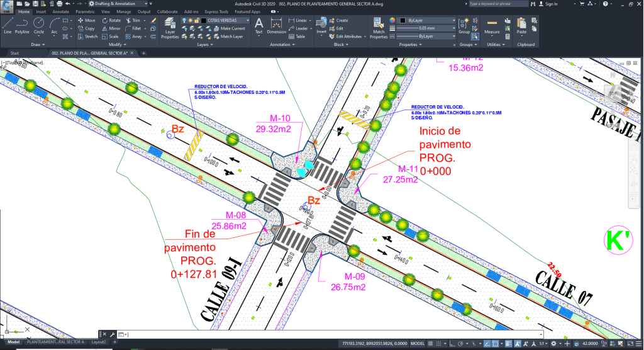This screenshot has height=350, width=644.
Task: Click the Erase tool icon
Action: [x=153, y=20]
